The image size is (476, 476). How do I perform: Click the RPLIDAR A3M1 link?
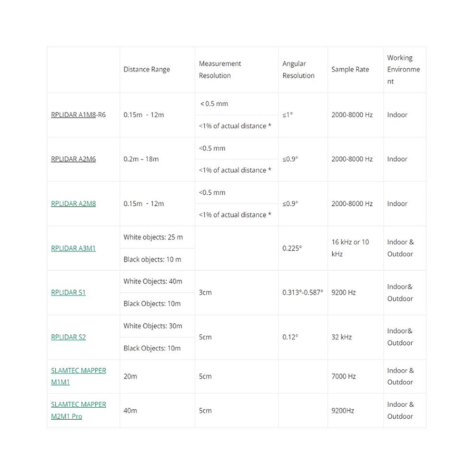click(x=73, y=248)
